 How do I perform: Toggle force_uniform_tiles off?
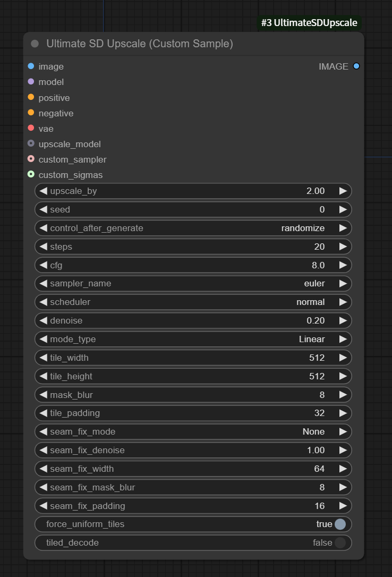(340, 524)
